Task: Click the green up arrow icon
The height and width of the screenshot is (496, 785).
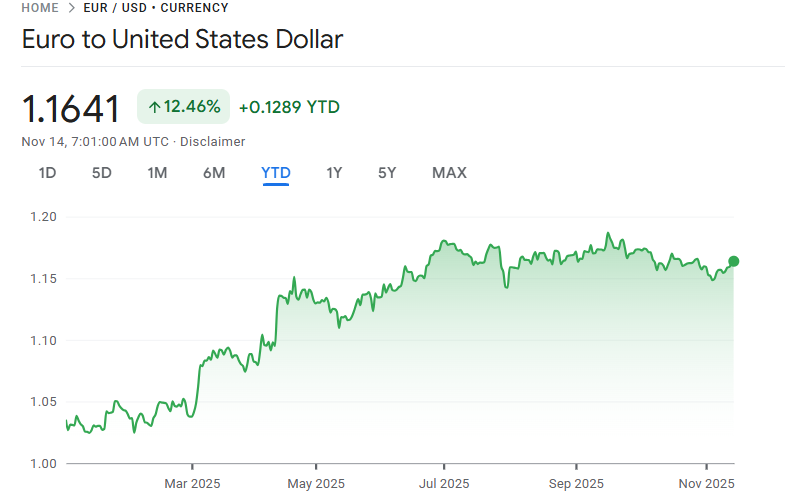Action: pyautogui.click(x=154, y=107)
